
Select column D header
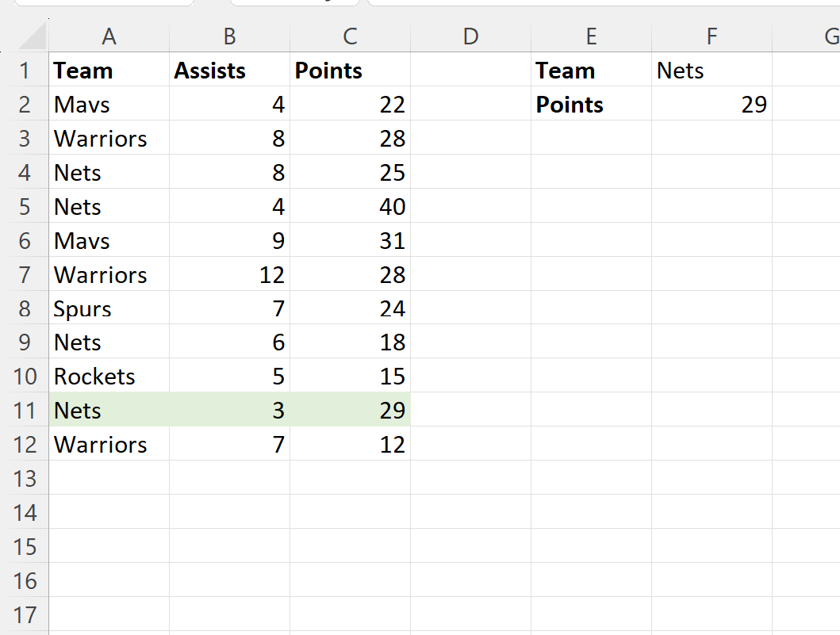click(x=470, y=36)
